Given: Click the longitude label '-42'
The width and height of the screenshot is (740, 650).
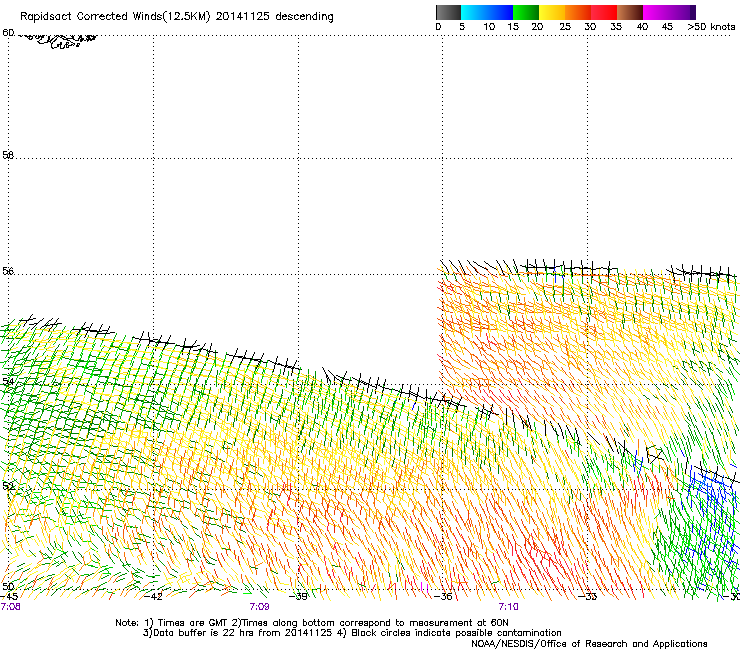Looking at the screenshot, I should [153, 596].
